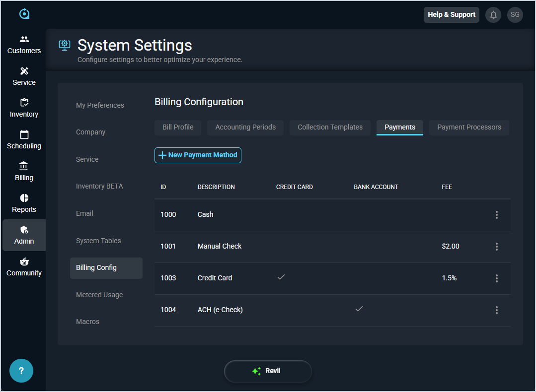
Task: Open the Customers sidebar section
Action: 24,44
